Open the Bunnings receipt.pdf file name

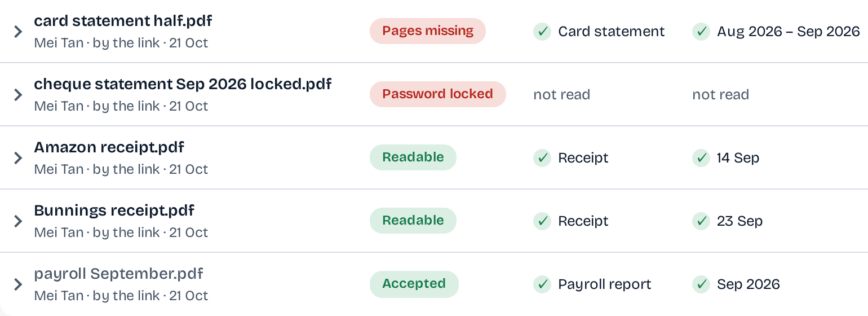coord(114,211)
